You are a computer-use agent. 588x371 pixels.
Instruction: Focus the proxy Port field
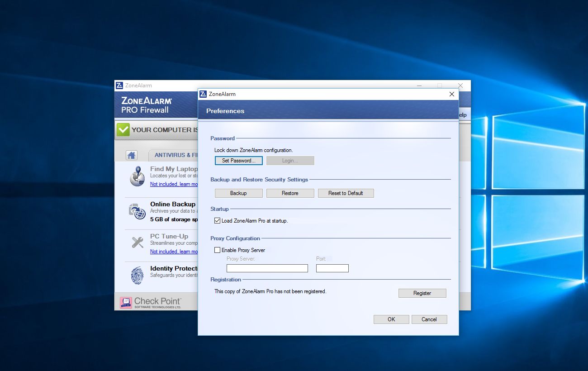pos(332,268)
